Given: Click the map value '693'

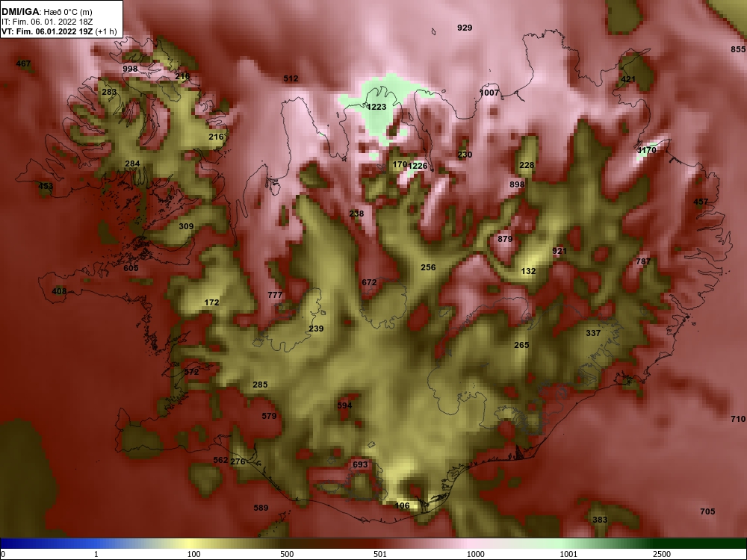Looking at the screenshot, I should (x=360, y=464).
